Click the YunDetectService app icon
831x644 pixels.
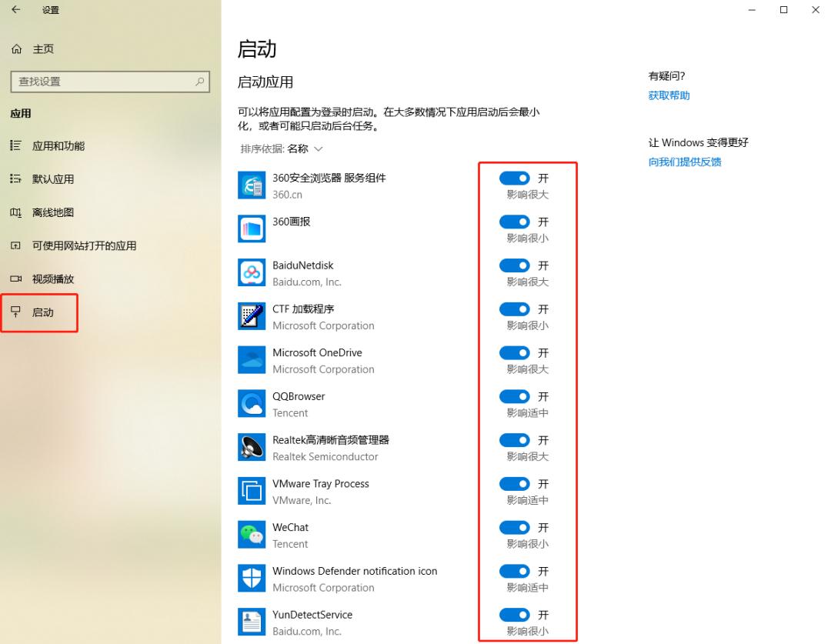(251, 622)
